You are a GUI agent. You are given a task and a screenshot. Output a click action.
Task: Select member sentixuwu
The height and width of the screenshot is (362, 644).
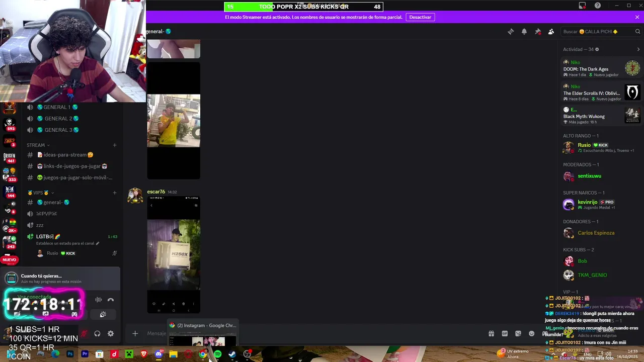tap(601, 176)
